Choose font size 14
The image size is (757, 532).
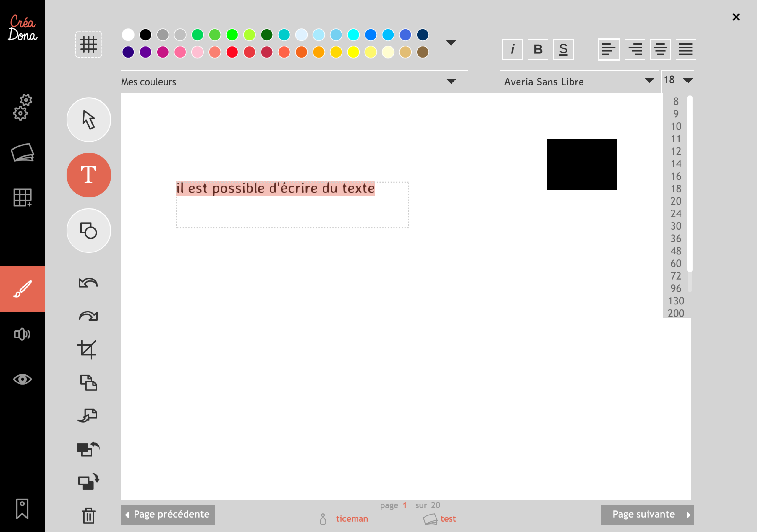tap(676, 164)
